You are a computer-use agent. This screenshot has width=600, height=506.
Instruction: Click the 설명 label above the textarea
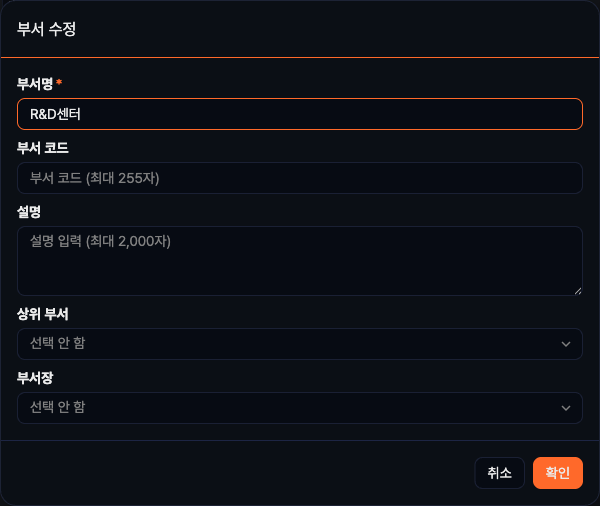(29, 211)
